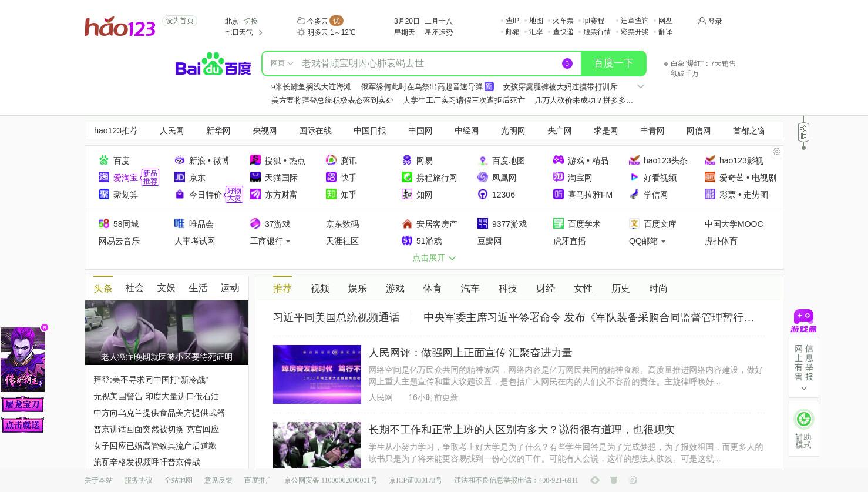Select the 时尚 feed tab
This screenshot has height=492, width=868.
[x=658, y=288]
